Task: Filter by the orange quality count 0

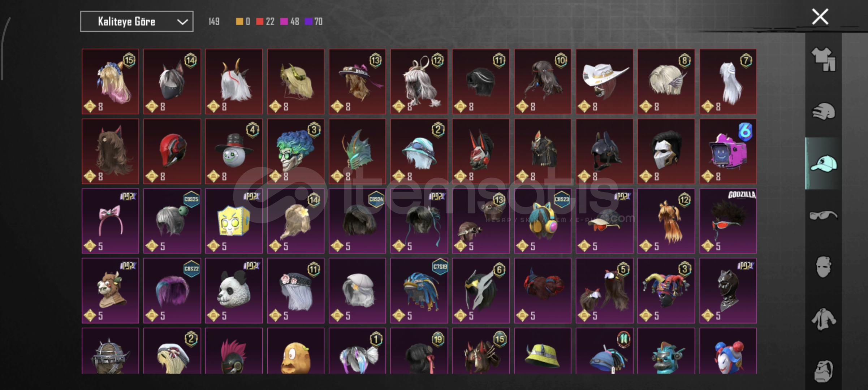Action: (248, 22)
